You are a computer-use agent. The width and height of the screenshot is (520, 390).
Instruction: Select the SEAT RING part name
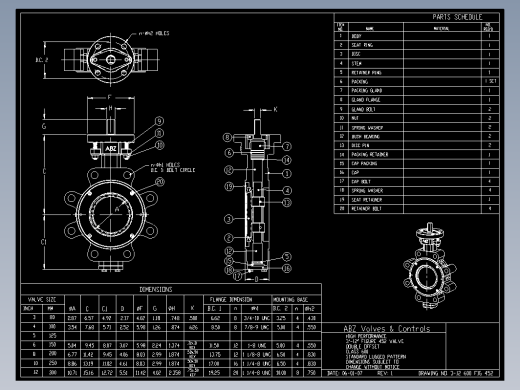(x=362, y=45)
